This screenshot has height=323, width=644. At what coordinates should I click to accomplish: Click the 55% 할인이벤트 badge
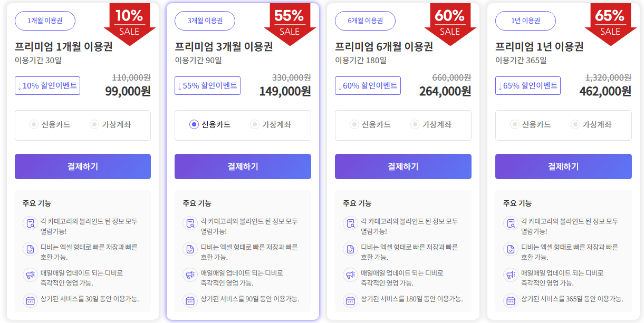click(x=207, y=85)
